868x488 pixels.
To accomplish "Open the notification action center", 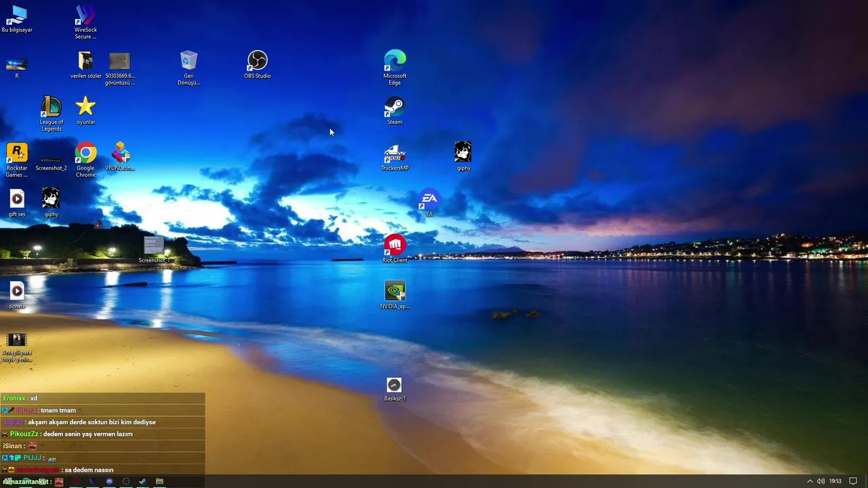I will pyautogui.click(x=853, y=481).
